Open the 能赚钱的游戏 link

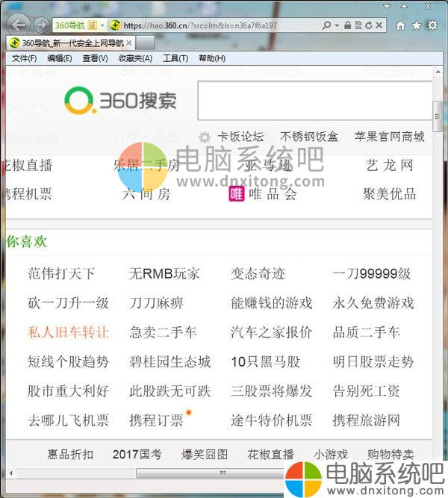(271, 303)
